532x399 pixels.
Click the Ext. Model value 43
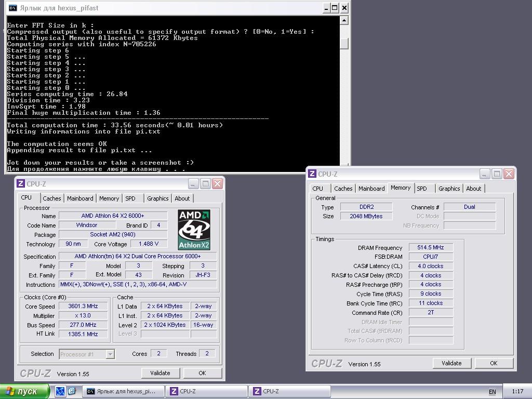pyautogui.click(x=138, y=275)
